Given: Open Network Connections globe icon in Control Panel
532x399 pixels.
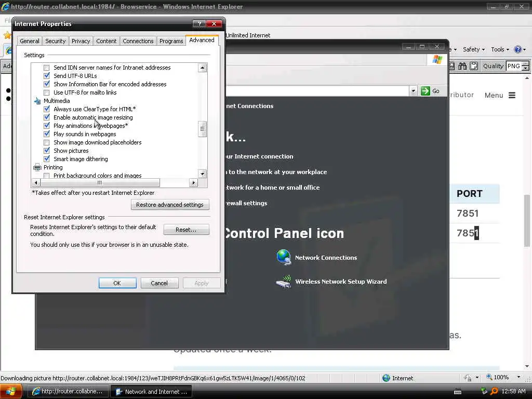Looking at the screenshot, I should [x=284, y=258].
